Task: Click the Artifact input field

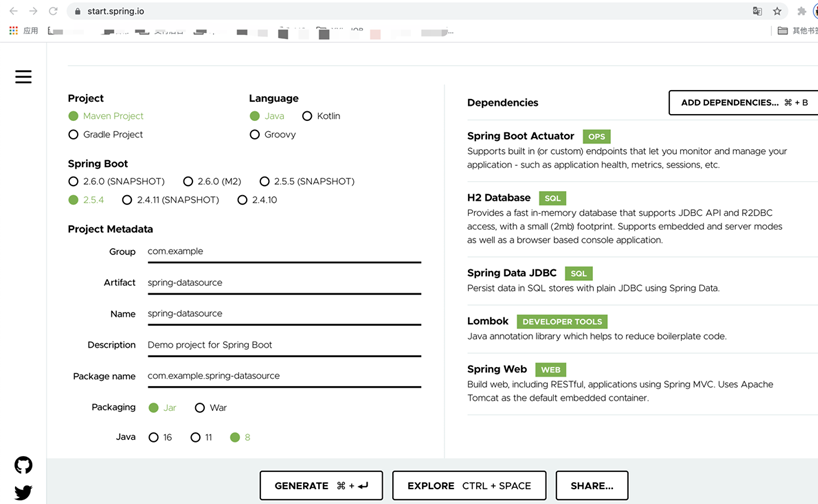Action: pyautogui.click(x=283, y=283)
